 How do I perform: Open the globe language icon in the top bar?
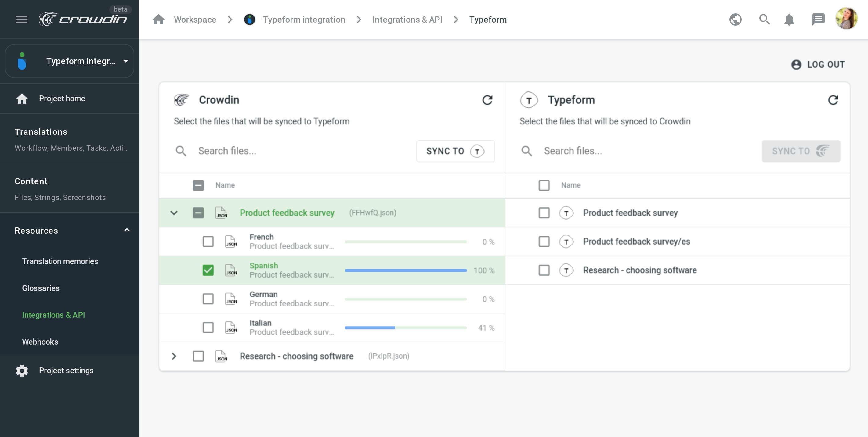[735, 20]
